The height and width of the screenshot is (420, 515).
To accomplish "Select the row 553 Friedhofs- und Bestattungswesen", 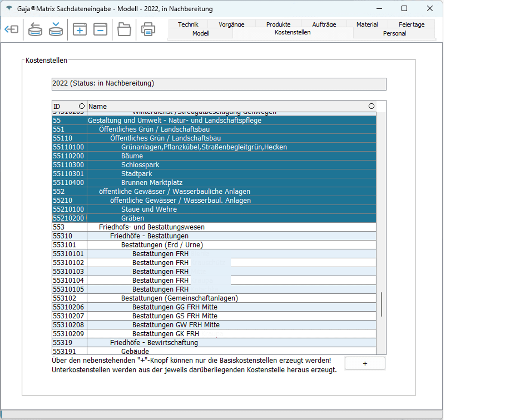I will (152, 227).
